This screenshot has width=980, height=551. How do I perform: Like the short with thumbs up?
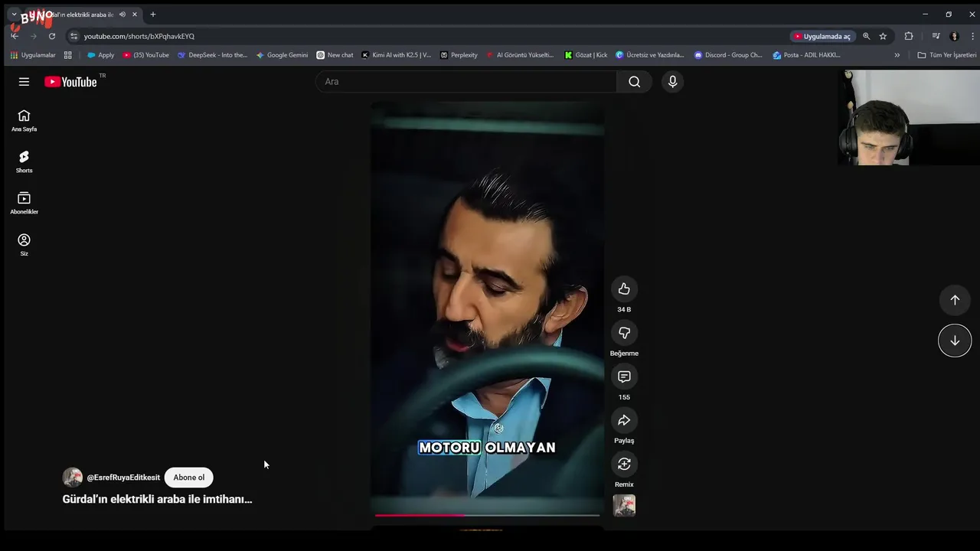point(624,289)
